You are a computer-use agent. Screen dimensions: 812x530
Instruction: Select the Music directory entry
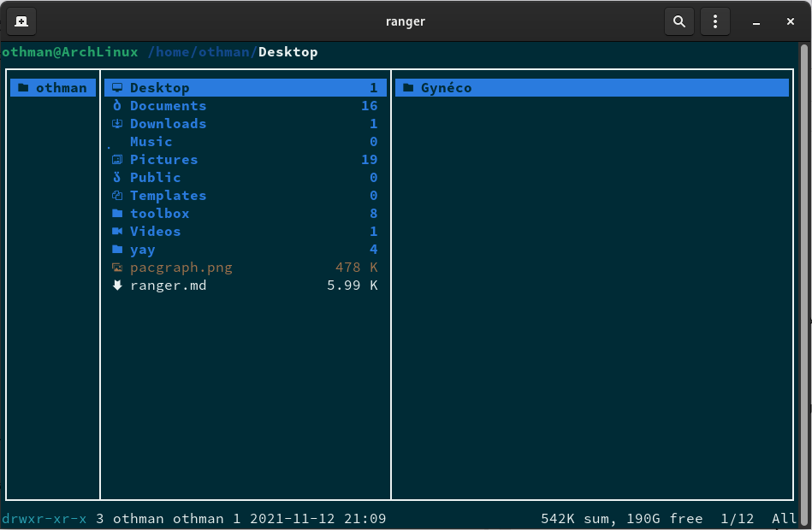click(151, 142)
